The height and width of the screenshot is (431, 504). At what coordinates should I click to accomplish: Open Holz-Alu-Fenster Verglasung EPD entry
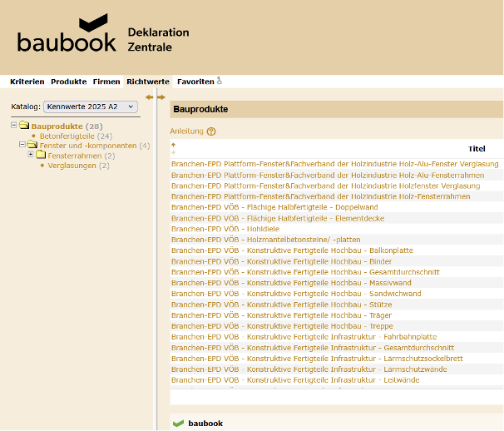[x=334, y=164]
